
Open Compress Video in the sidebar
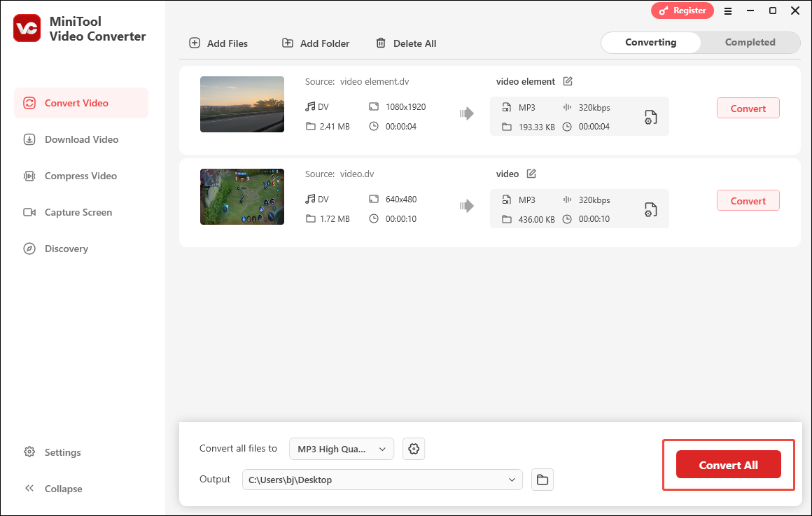(x=81, y=176)
